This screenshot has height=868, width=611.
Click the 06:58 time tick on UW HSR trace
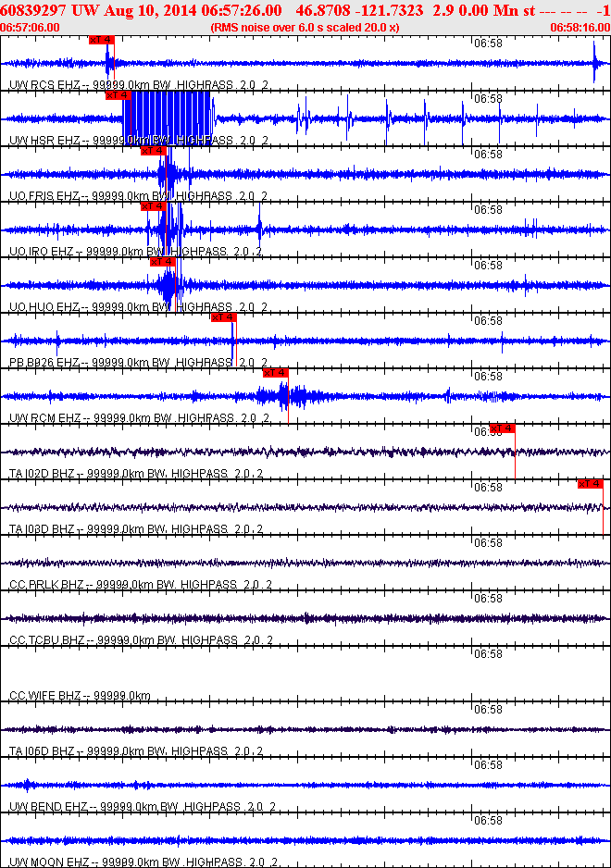(x=488, y=98)
